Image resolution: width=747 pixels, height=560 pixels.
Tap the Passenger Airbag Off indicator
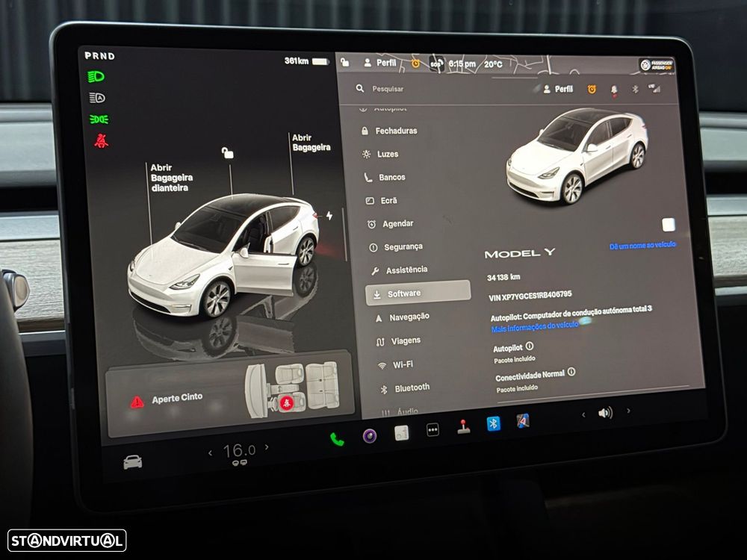[x=657, y=65]
